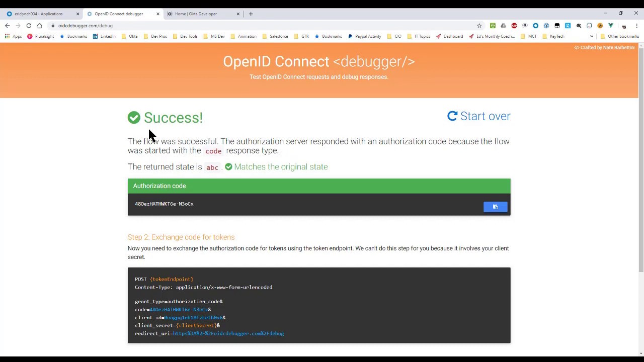Open the Chrome three-dot menu

[x=636, y=26]
